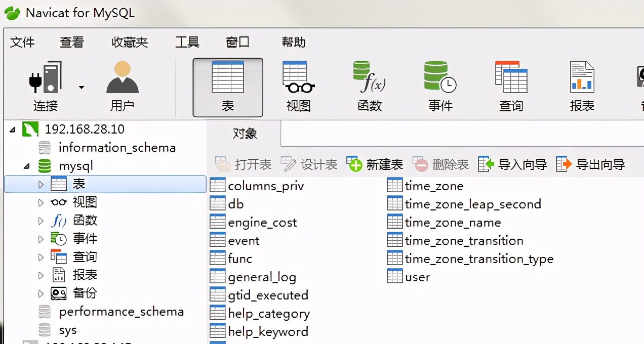Click the 导出向导 (Export Wizard) button
Screen dimensions: 644x344
tap(591, 164)
